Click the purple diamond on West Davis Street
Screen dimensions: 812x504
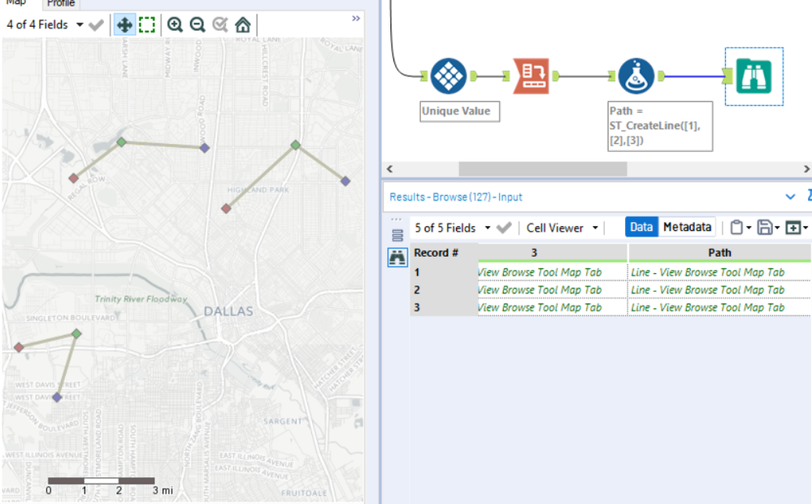pos(57,398)
